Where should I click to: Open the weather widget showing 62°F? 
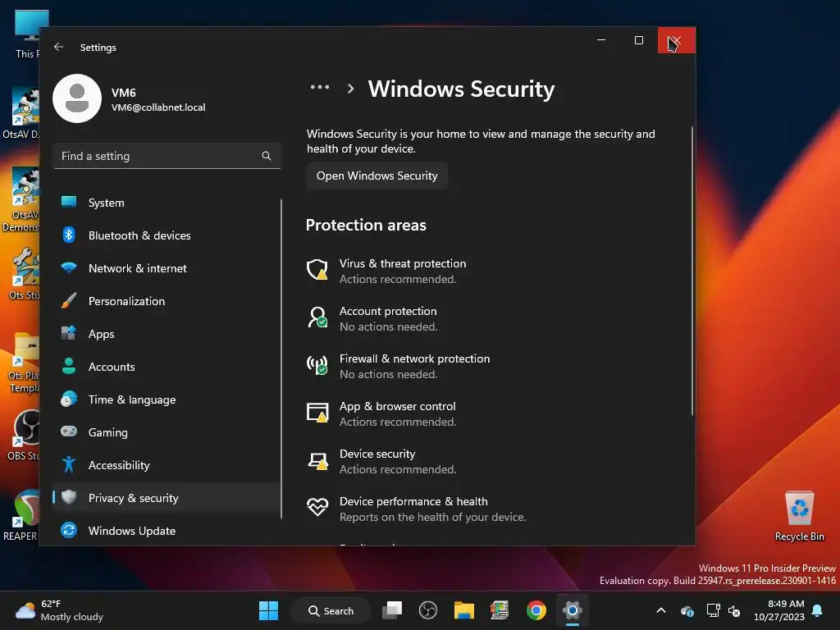[59, 610]
